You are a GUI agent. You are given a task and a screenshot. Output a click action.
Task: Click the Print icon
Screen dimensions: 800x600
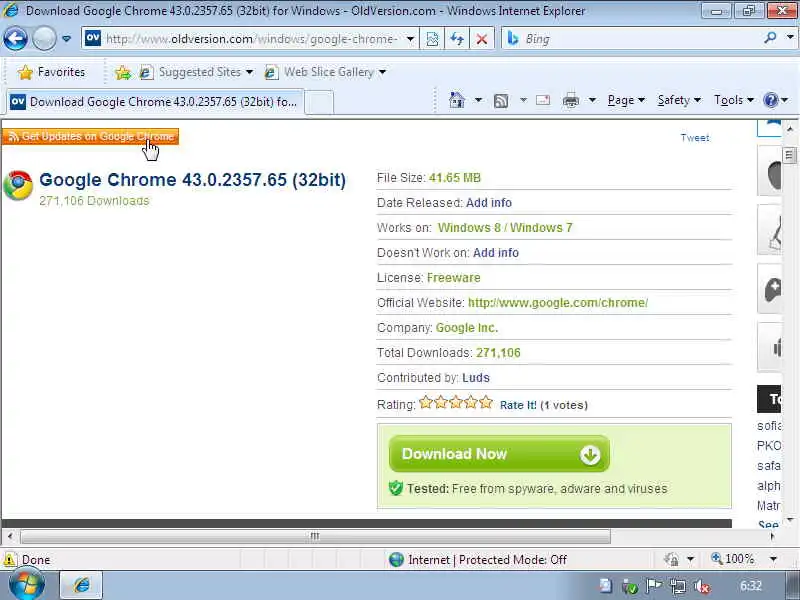tap(570, 101)
